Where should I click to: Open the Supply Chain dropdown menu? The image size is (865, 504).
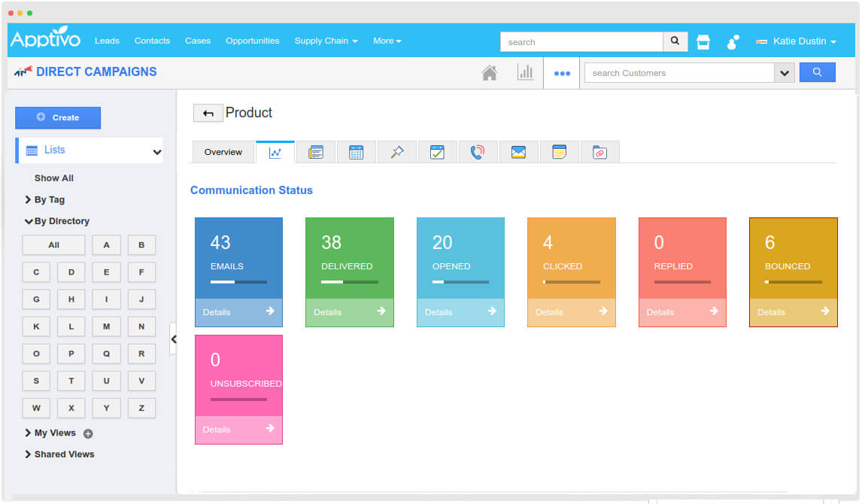pos(326,41)
